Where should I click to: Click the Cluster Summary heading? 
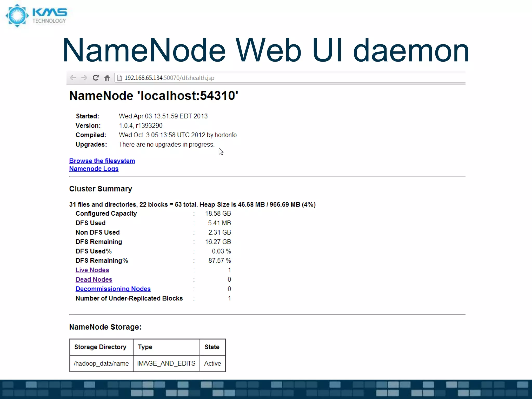(x=101, y=189)
